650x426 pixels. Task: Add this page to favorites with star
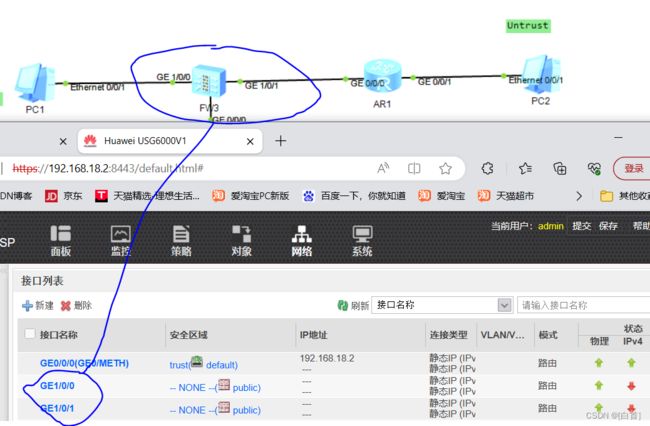tap(445, 168)
